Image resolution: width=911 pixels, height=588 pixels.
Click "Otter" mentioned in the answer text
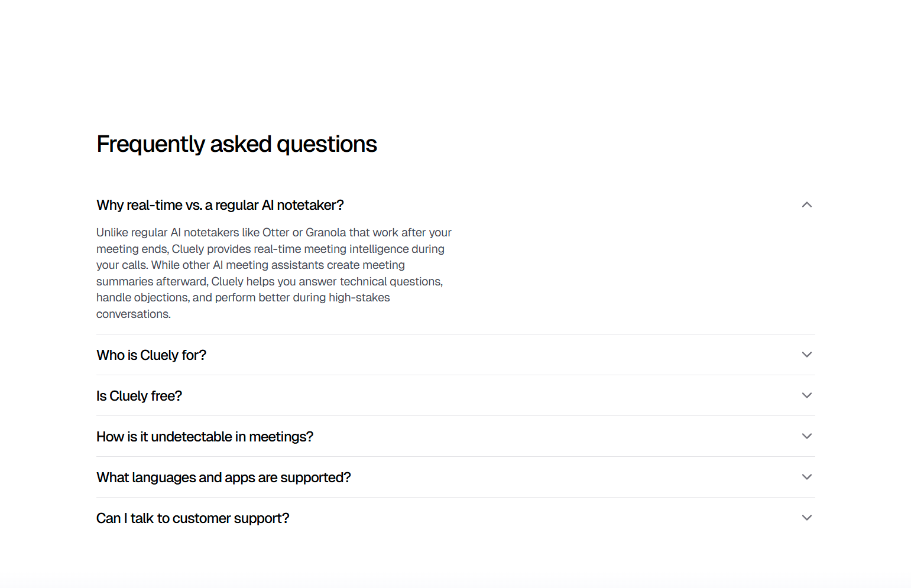pos(274,232)
